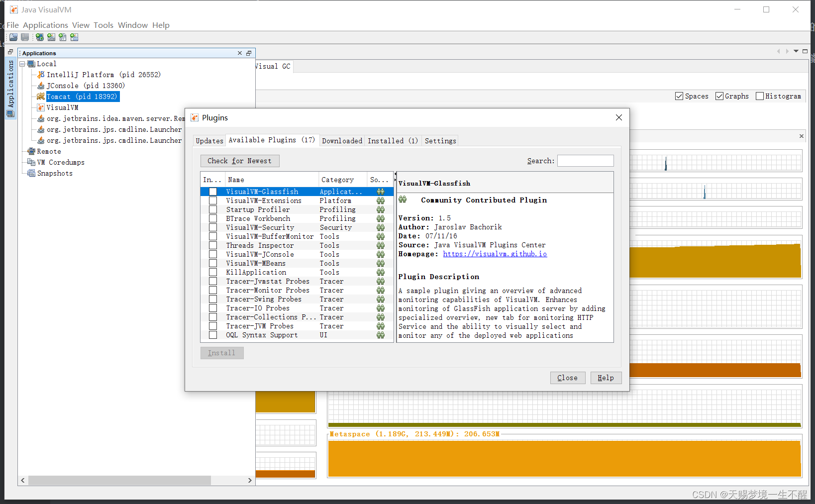Click the Install button
The image size is (815, 504).
[x=222, y=353]
